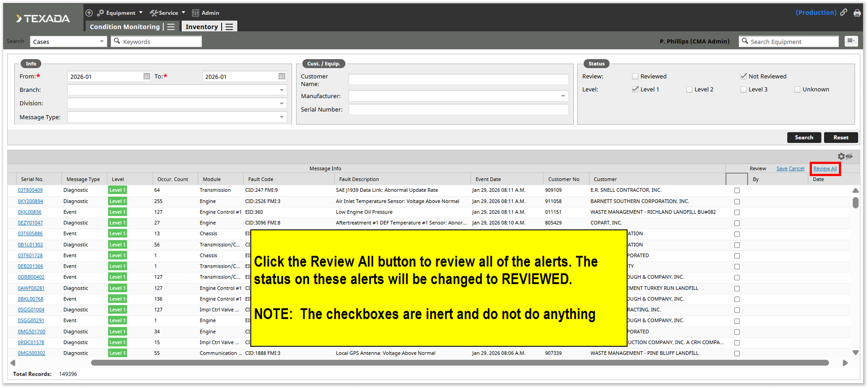Click the chain link icon beside Production

click(844, 13)
